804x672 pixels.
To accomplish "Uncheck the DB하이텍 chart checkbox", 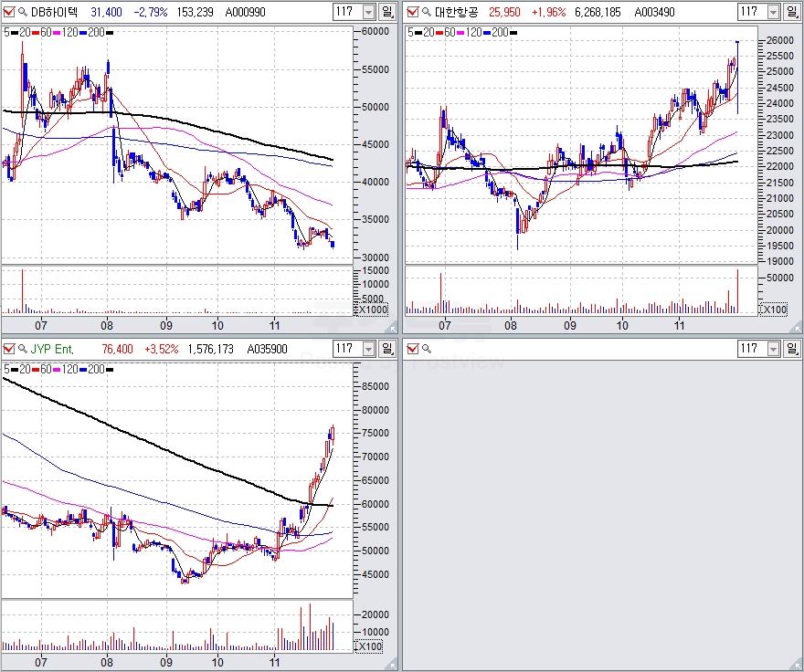I will [x=9, y=12].
